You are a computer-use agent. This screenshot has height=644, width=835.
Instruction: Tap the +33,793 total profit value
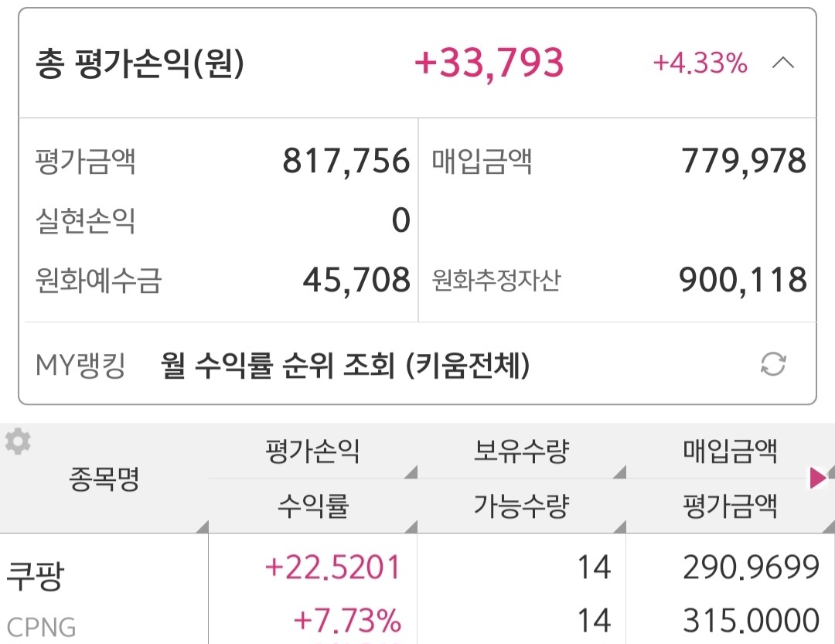[489, 63]
